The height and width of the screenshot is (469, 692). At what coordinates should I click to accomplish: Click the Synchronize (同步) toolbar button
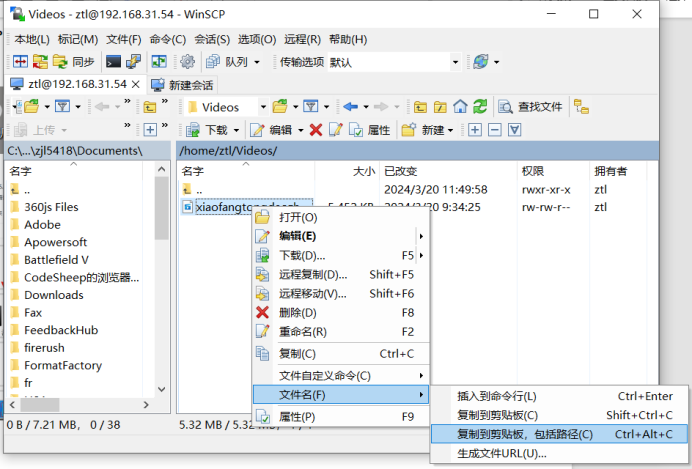coord(74,62)
